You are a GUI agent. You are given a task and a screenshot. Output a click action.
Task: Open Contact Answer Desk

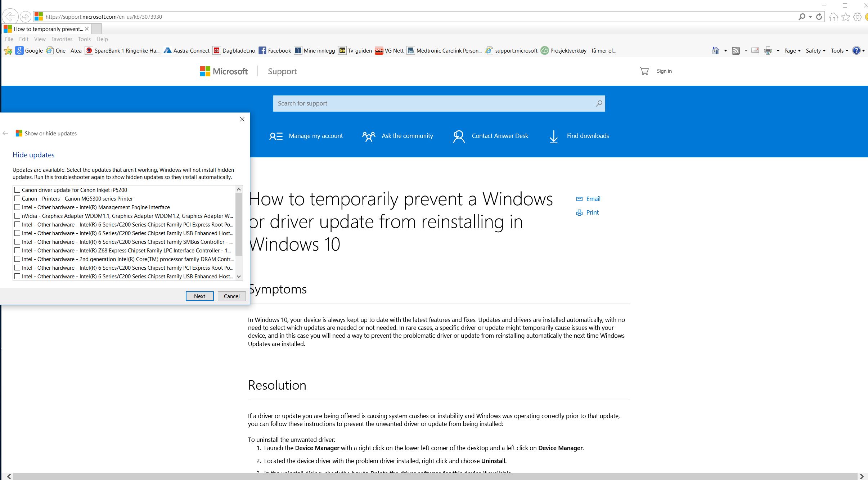[490, 136]
